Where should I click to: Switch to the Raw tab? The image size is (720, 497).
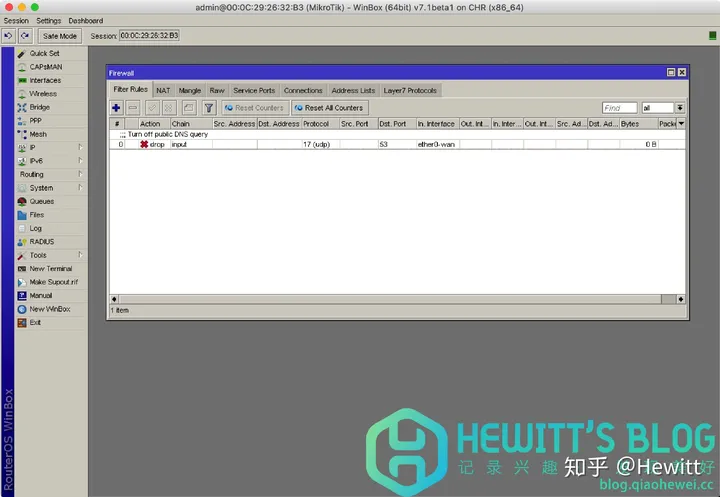217,90
